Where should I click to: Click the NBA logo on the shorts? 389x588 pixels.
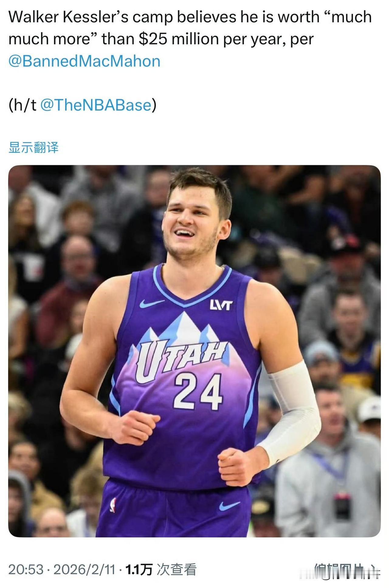pyautogui.click(x=113, y=505)
